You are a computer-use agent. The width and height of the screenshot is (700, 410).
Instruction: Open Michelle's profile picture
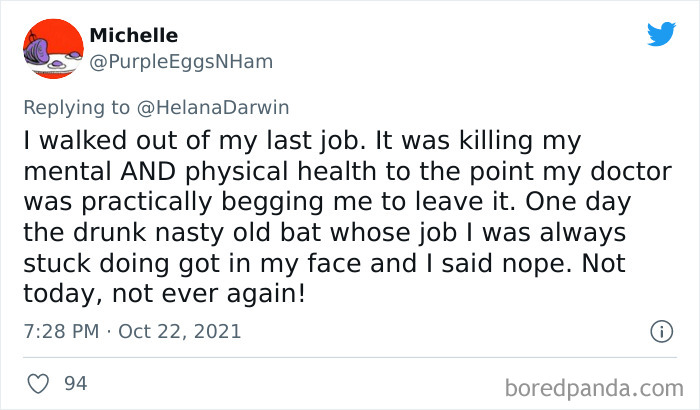[x=50, y=47]
